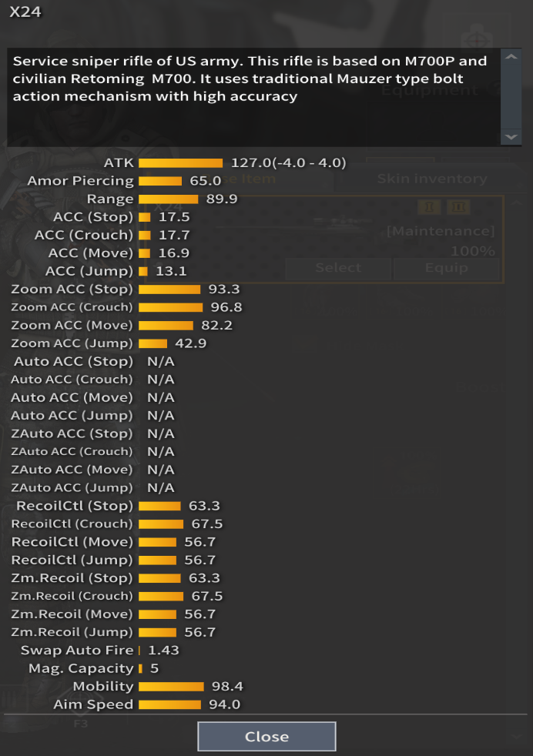This screenshot has height=756, width=533.
Task: Open the Equipment section
Action: point(429,90)
